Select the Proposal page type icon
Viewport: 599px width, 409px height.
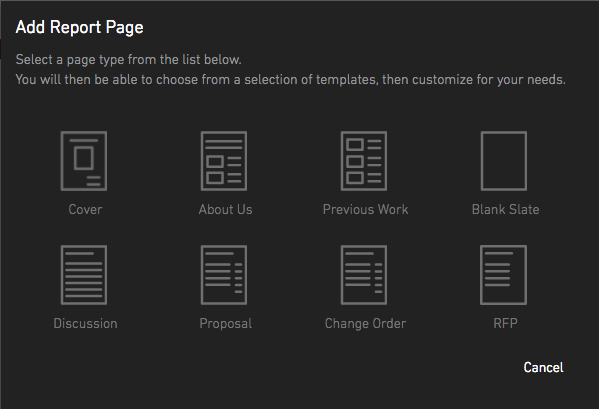[x=224, y=275]
